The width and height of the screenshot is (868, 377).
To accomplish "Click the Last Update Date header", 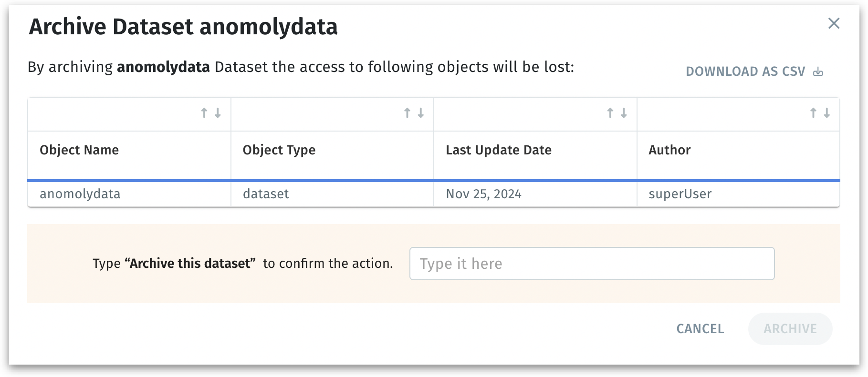I will pyautogui.click(x=499, y=150).
